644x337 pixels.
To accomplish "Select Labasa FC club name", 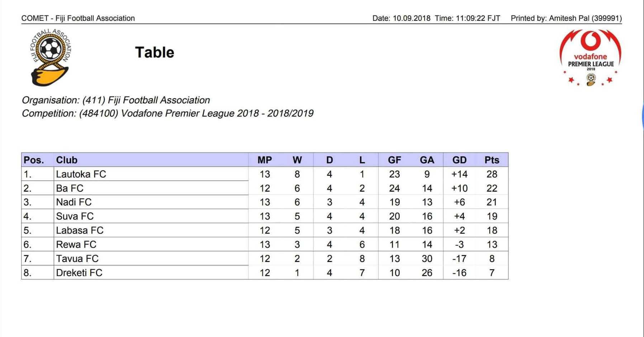I will pyautogui.click(x=80, y=230).
